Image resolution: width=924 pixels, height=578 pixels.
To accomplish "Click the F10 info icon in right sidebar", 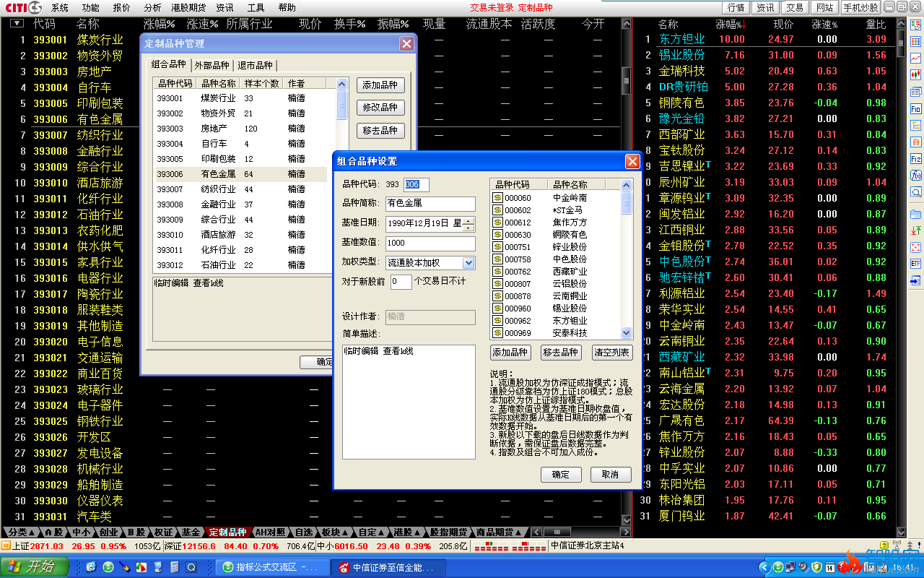I will pos(915,108).
